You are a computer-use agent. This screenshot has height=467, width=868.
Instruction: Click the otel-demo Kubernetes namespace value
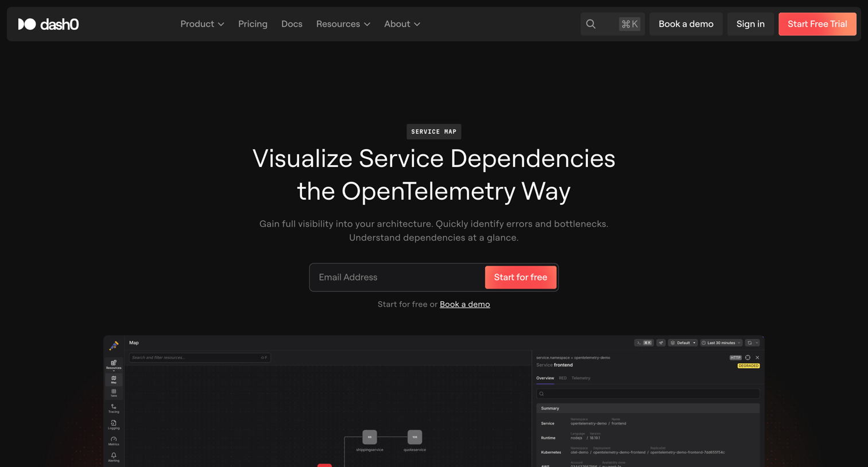click(x=579, y=452)
